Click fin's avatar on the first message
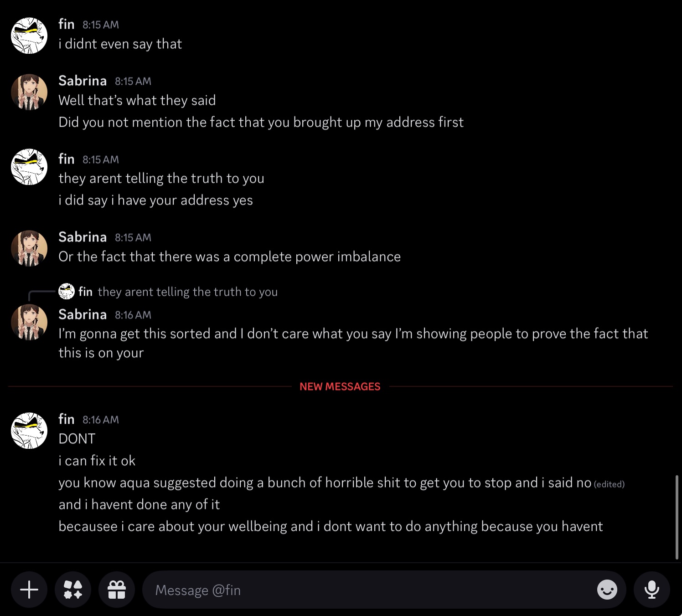Image resolution: width=682 pixels, height=616 pixels. [29, 36]
